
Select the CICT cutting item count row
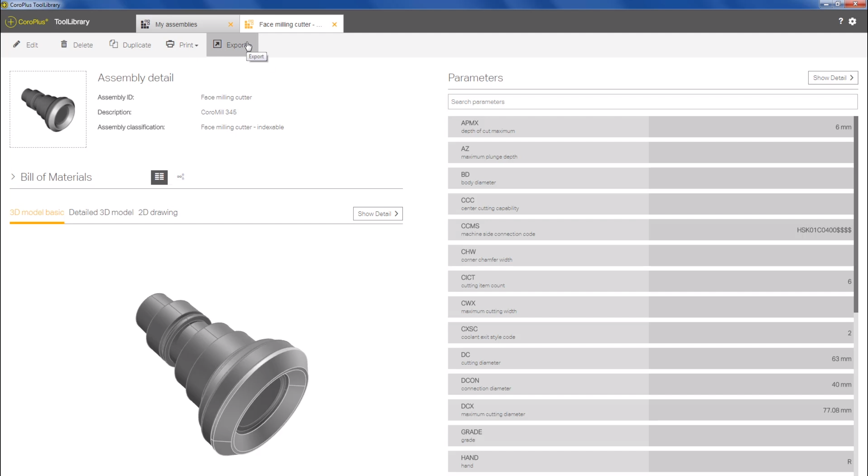[650, 281]
